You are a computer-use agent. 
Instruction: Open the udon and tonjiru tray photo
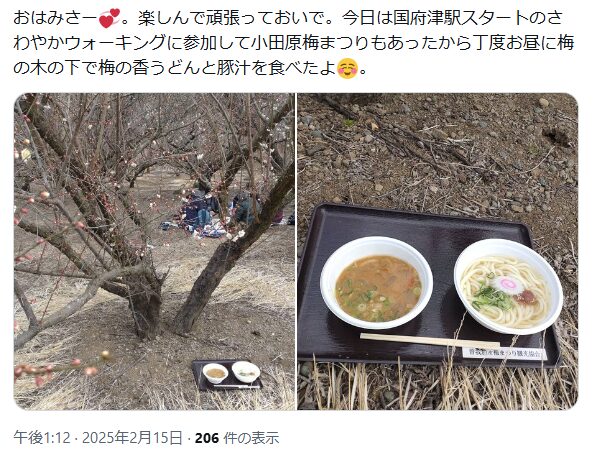(x=438, y=252)
